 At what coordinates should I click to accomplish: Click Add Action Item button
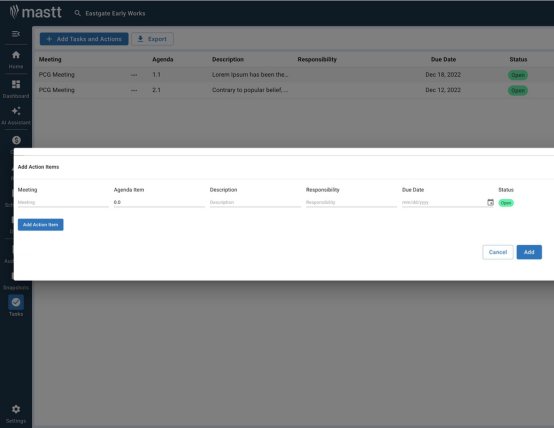coord(41,225)
